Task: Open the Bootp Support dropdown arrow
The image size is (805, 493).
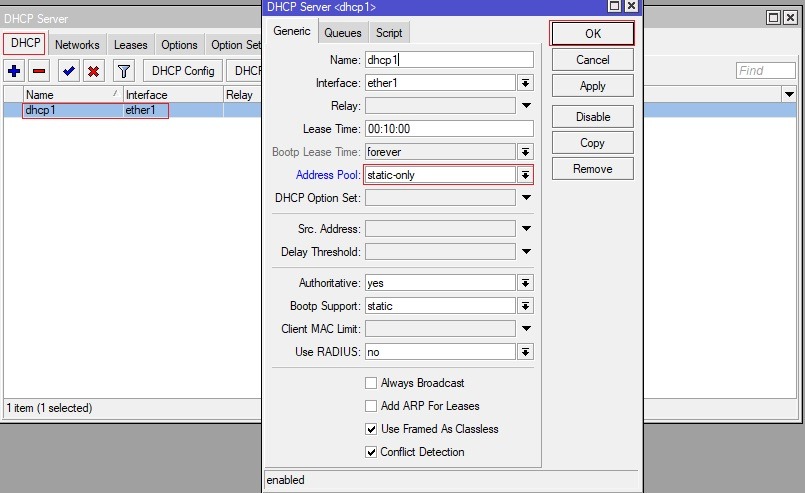Action: click(525, 306)
